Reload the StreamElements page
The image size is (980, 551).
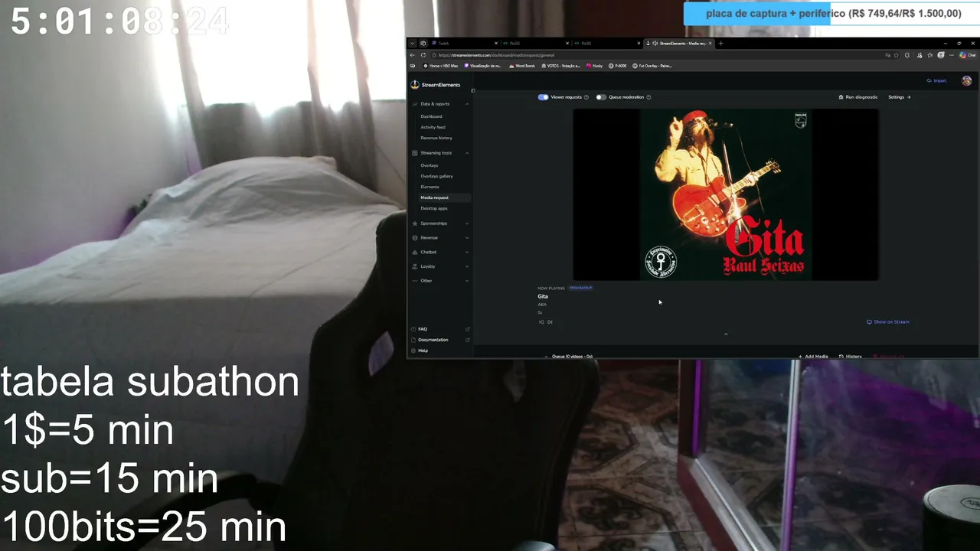[423, 55]
